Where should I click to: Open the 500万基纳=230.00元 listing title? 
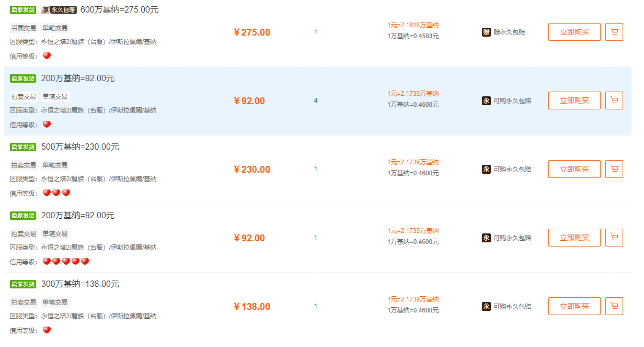(x=80, y=147)
